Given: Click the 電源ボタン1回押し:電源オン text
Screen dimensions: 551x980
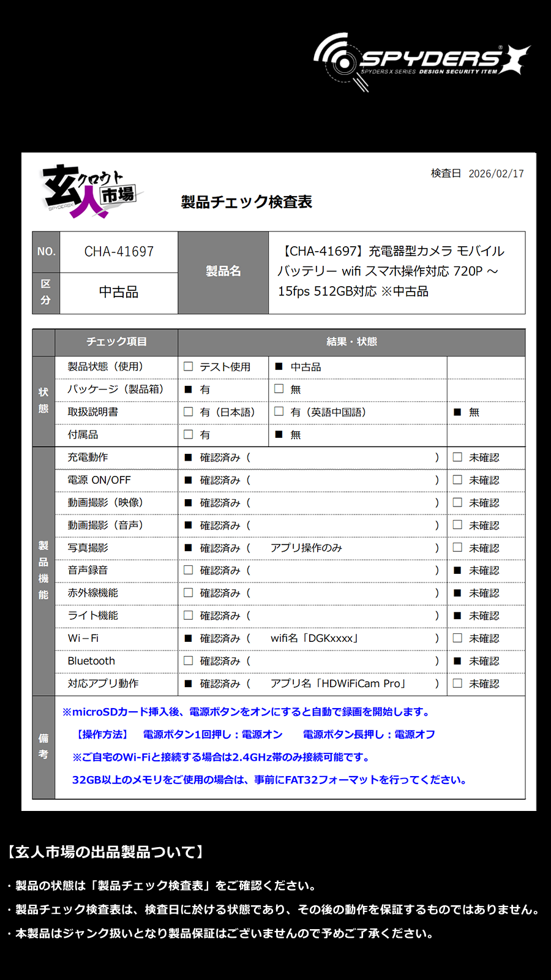Looking at the screenshot, I should pos(212,734).
